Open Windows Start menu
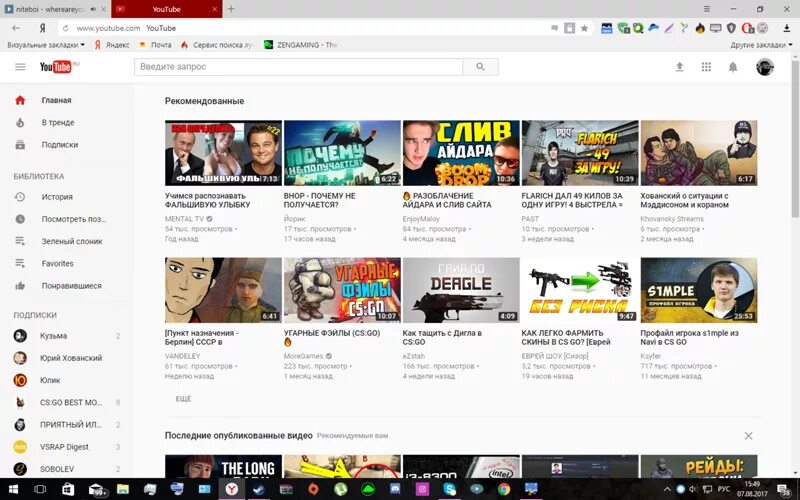The image size is (800, 500). click(13, 489)
